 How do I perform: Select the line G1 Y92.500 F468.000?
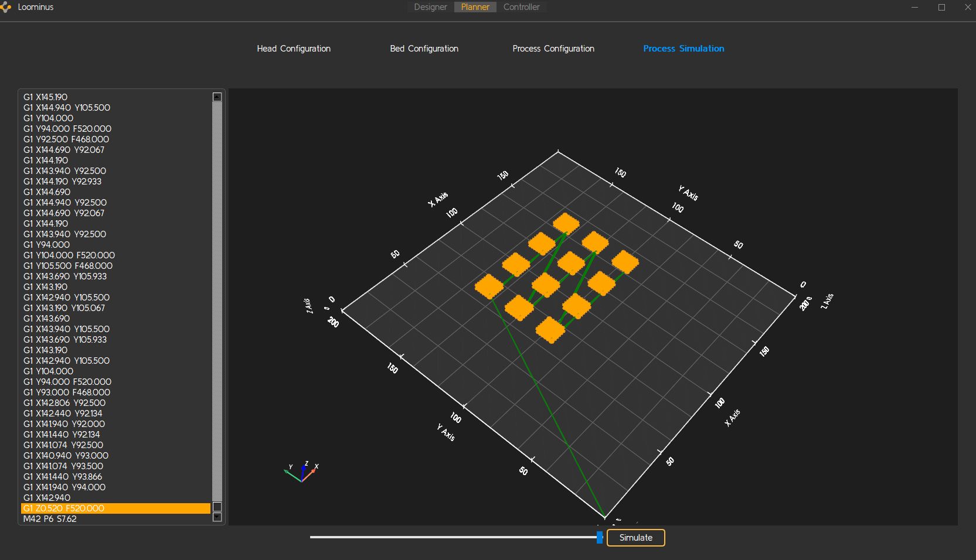point(116,139)
